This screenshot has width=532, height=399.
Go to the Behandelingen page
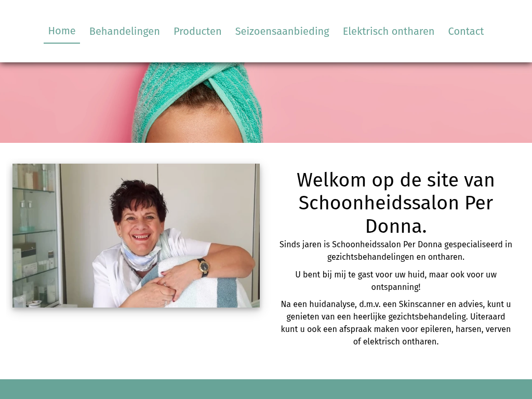pyautogui.click(x=125, y=31)
